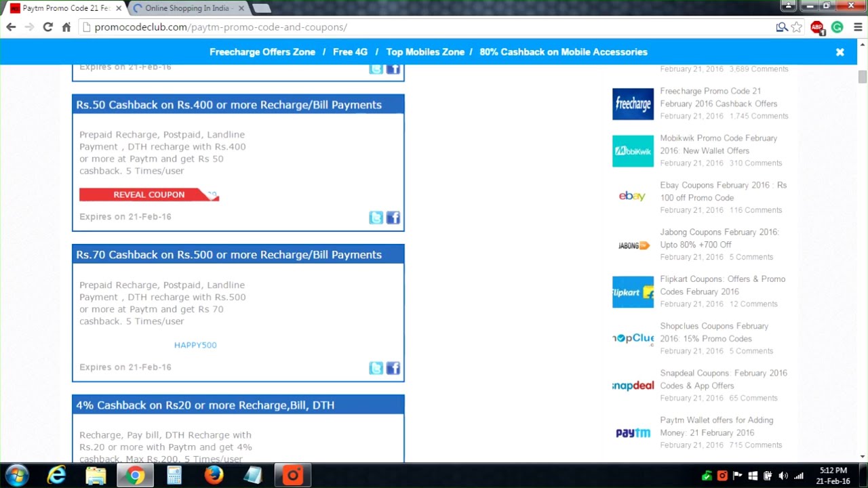This screenshot has width=868, height=488.
Task: Share Rs.70 Cashback offer on Twitter
Action: (376, 368)
